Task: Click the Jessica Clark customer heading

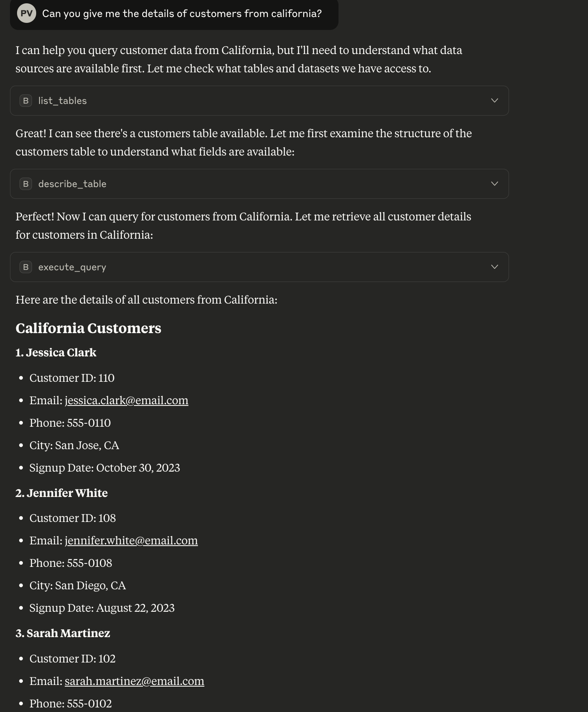Action: [56, 353]
